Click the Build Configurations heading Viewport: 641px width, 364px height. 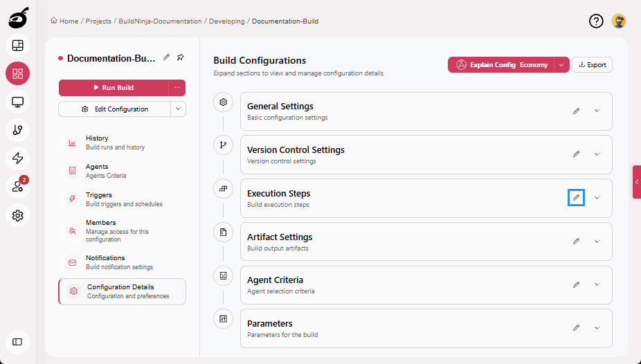point(260,60)
